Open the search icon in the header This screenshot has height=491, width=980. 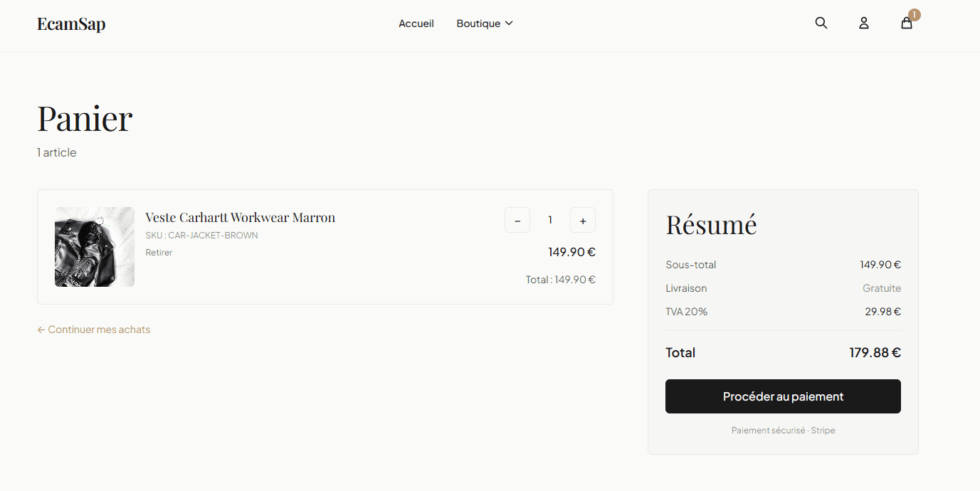[x=821, y=23]
